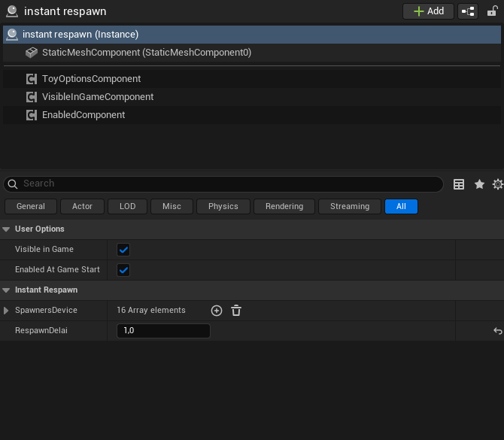Focus the details search box
The width and height of the screenshot is (504, 440).
[226, 184]
